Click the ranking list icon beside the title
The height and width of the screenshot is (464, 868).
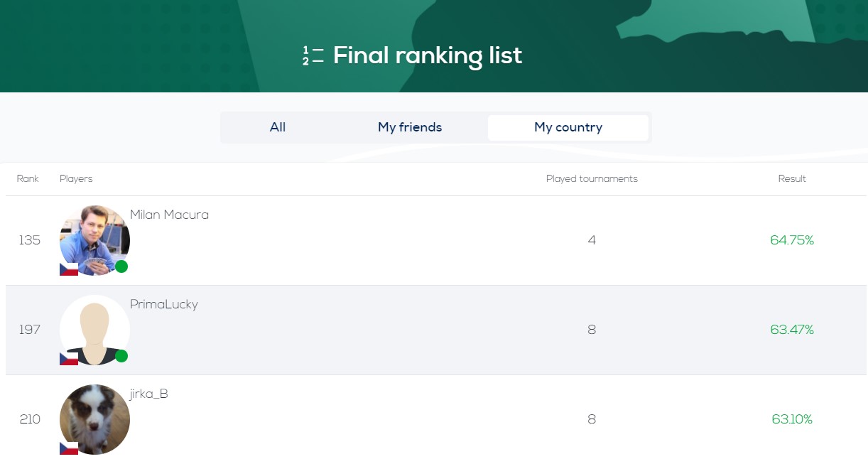point(313,55)
